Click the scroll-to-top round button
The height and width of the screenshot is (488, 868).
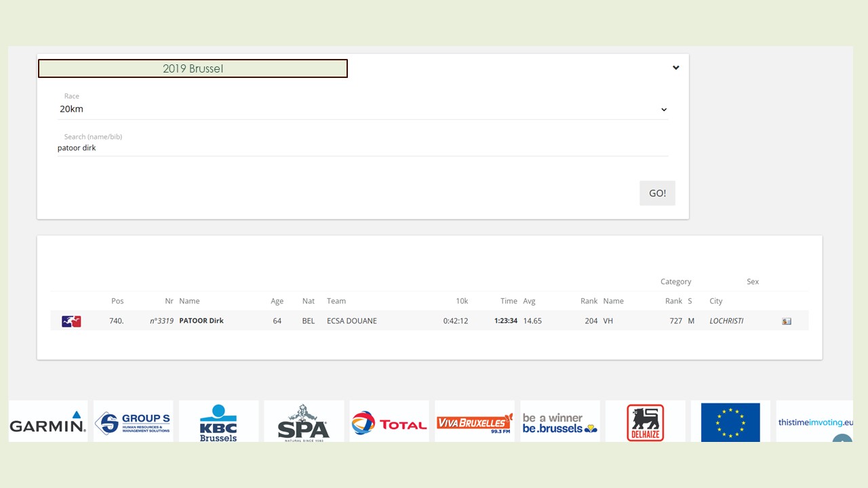click(842, 439)
